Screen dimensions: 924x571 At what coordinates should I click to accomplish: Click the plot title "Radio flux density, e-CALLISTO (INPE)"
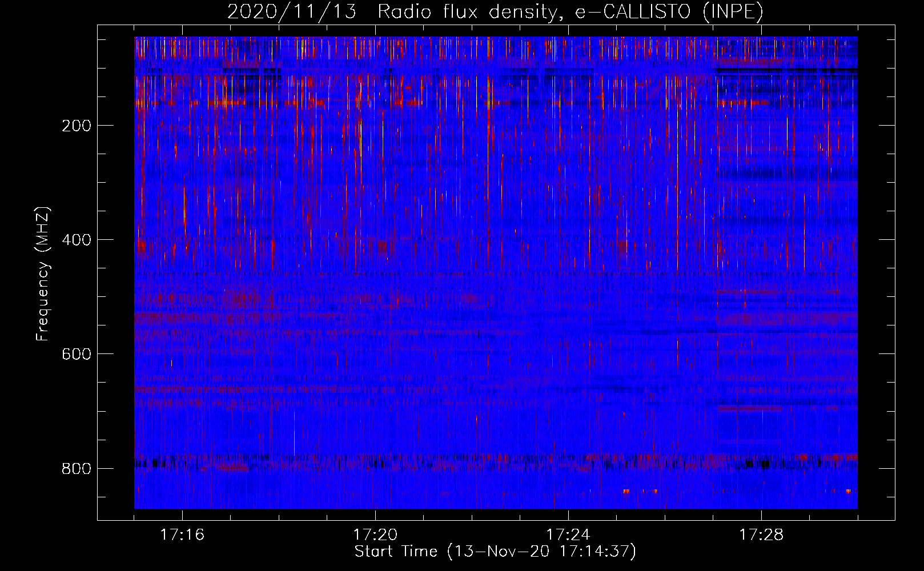[x=571, y=12]
